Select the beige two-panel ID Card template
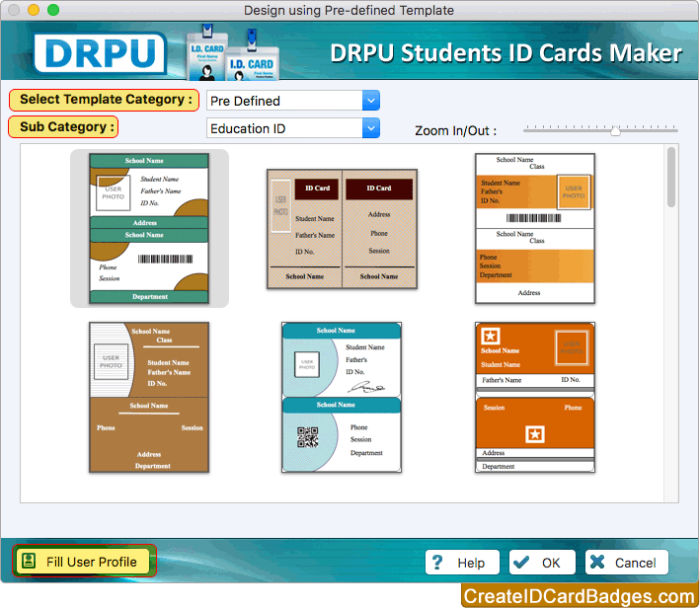This screenshot has width=700, height=608. pyautogui.click(x=342, y=229)
